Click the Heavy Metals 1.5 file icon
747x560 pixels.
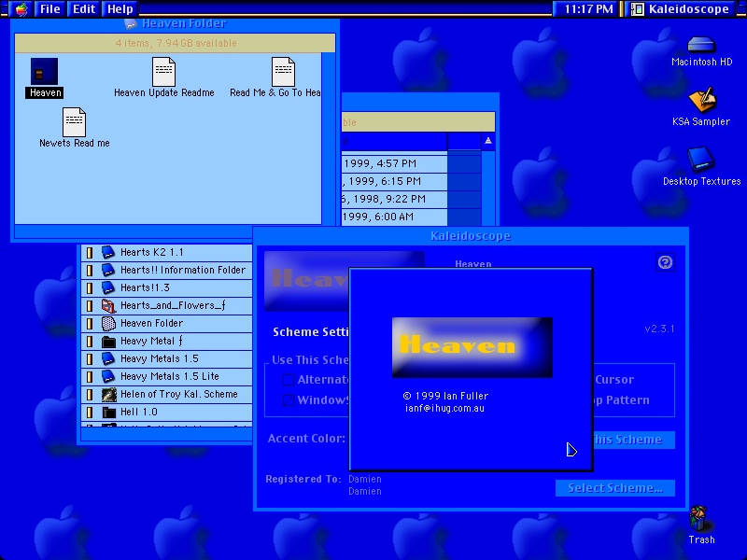tap(108, 358)
